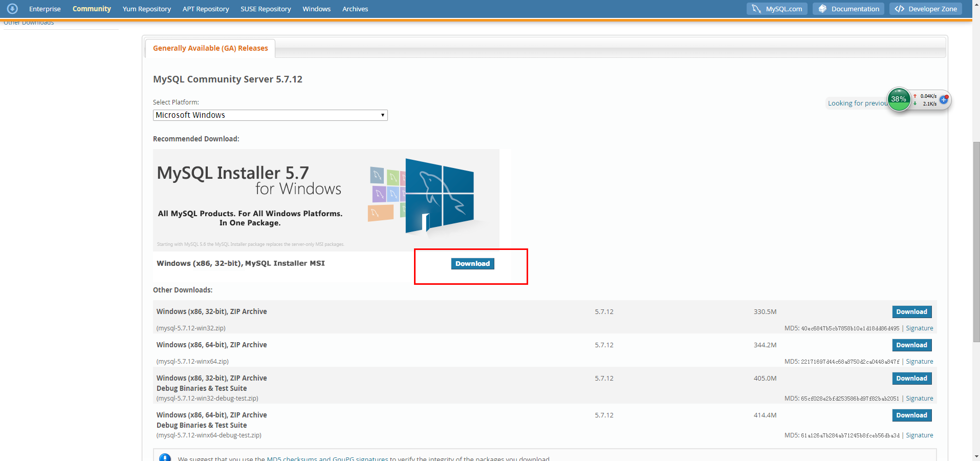
Task: Go to SUSE Repository
Action: point(266,9)
